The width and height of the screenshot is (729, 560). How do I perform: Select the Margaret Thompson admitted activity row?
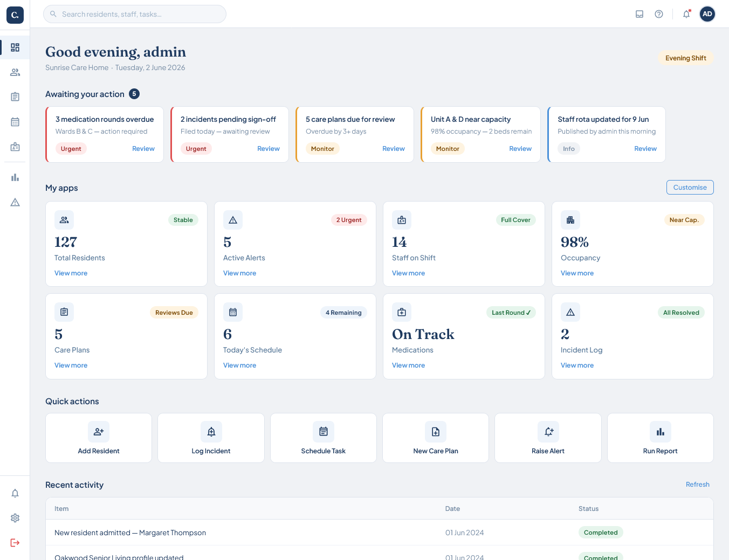coord(380,533)
